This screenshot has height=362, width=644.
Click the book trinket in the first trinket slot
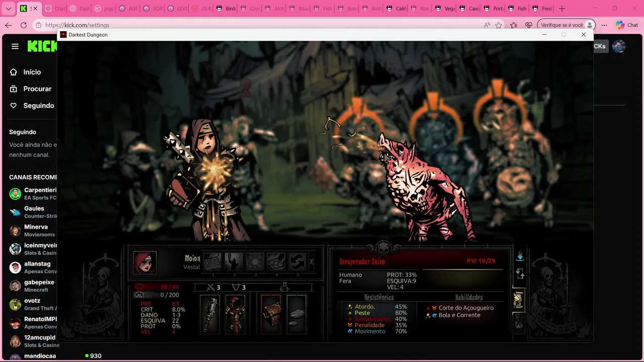pyautogui.click(x=271, y=314)
